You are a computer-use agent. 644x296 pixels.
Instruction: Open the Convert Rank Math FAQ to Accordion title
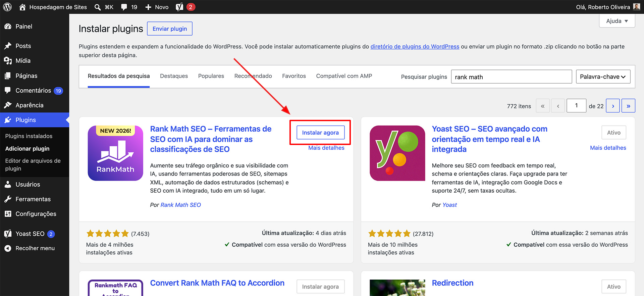[x=217, y=283]
